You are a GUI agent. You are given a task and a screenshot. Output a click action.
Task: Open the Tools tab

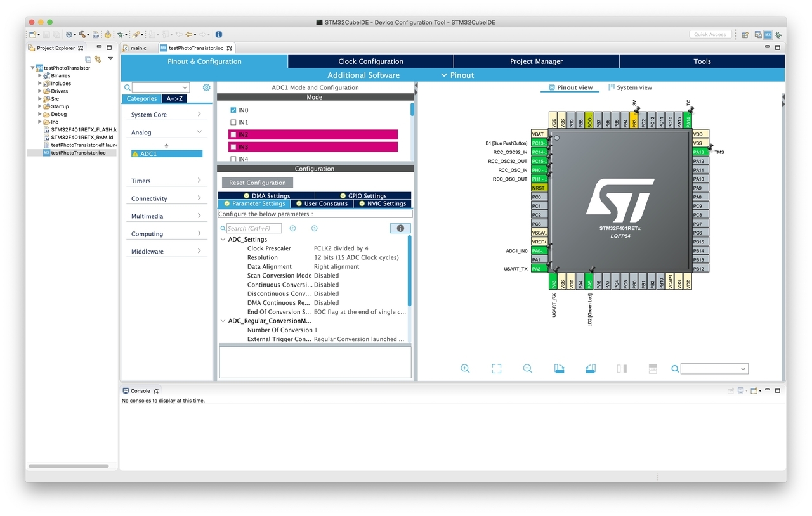tap(702, 61)
